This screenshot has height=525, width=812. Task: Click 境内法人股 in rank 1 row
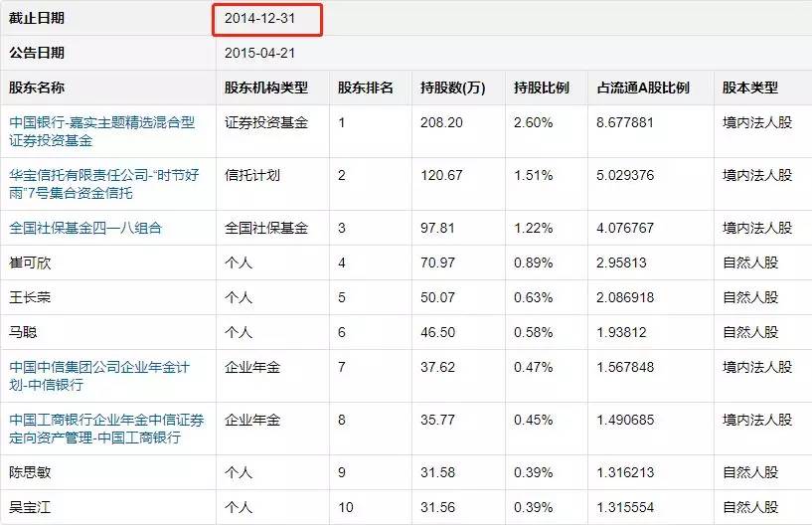pyautogui.click(x=757, y=123)
